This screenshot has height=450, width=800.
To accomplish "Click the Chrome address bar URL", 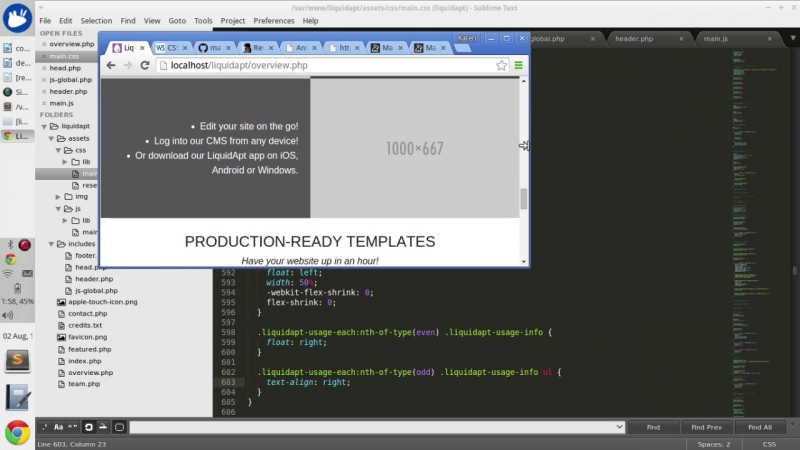I will [239, 65].
